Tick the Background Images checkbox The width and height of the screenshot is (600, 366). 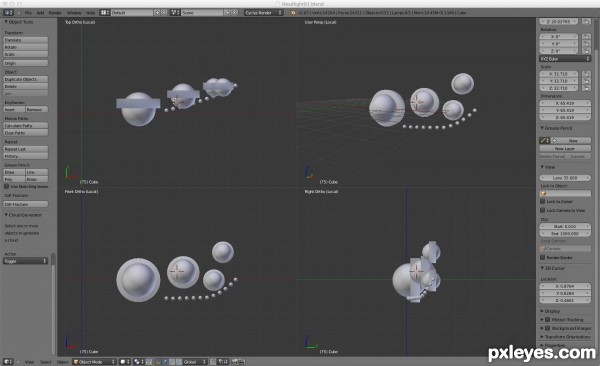point(548,328)
